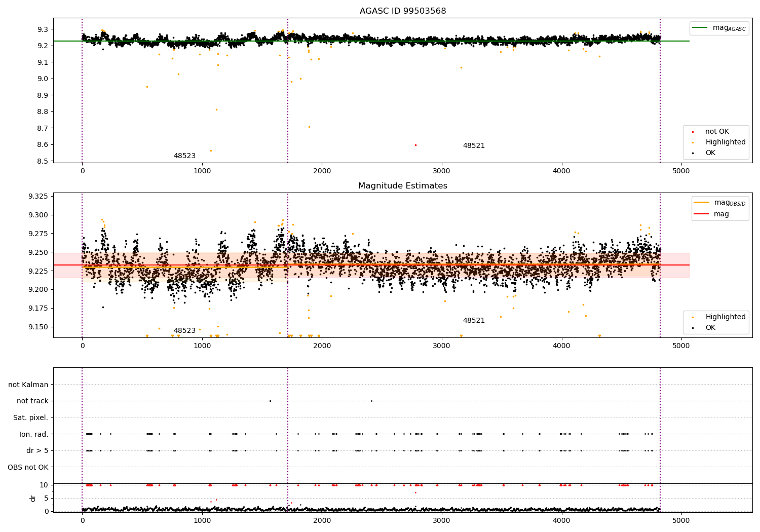Click the red not-OK data point near 8.6
Viewport: 760px width, 532px height.
pos(415,145)
